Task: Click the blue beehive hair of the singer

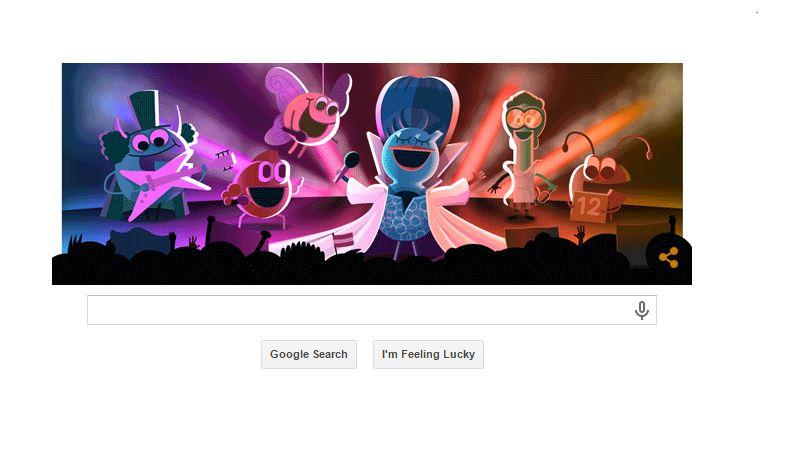Action: [409, 105]
